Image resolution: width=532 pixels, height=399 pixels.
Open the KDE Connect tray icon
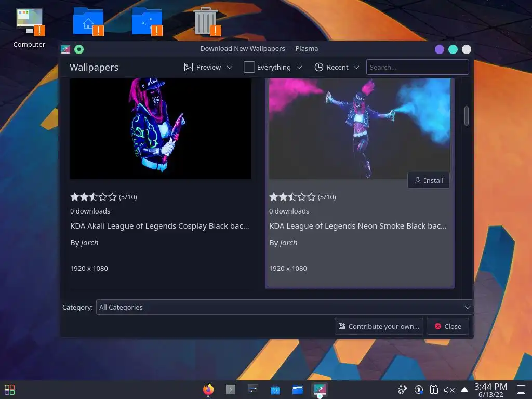pos(403,390)
